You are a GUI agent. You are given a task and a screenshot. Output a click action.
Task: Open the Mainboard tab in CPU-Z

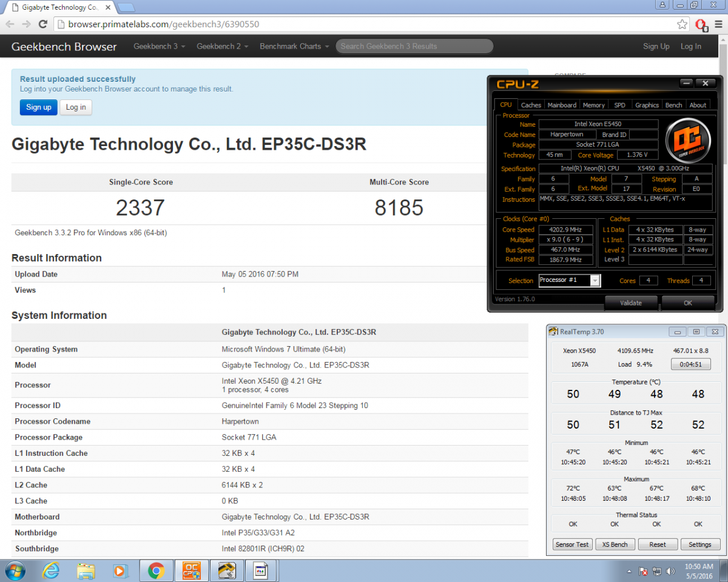pyautogui.click(x=562, y=105)
